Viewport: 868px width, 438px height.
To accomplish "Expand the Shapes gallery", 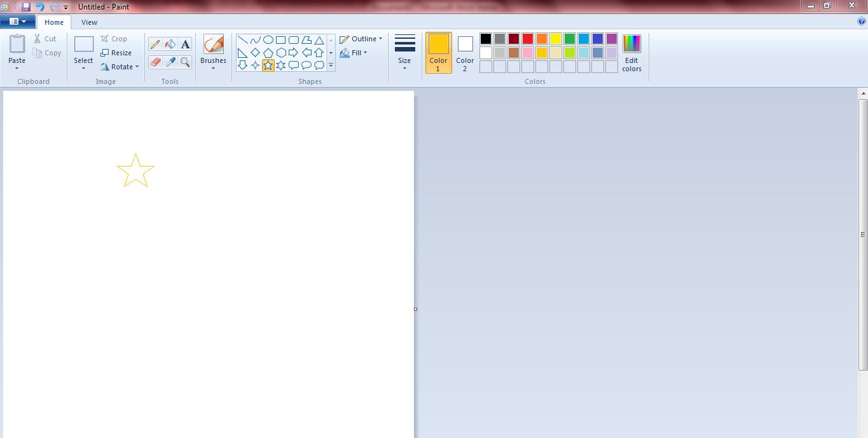I will 331,64.
